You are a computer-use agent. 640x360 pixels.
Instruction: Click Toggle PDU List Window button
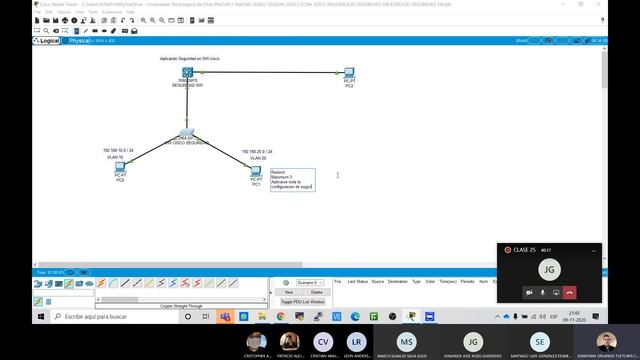coord(302,302)
